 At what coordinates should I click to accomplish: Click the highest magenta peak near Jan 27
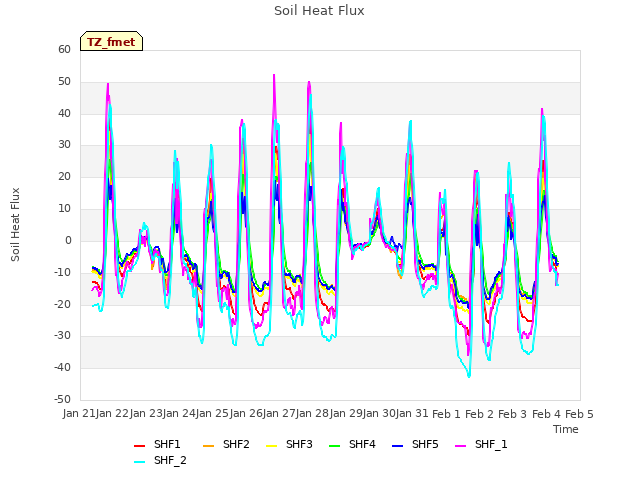pyautogui.click(x=274, y=75)
